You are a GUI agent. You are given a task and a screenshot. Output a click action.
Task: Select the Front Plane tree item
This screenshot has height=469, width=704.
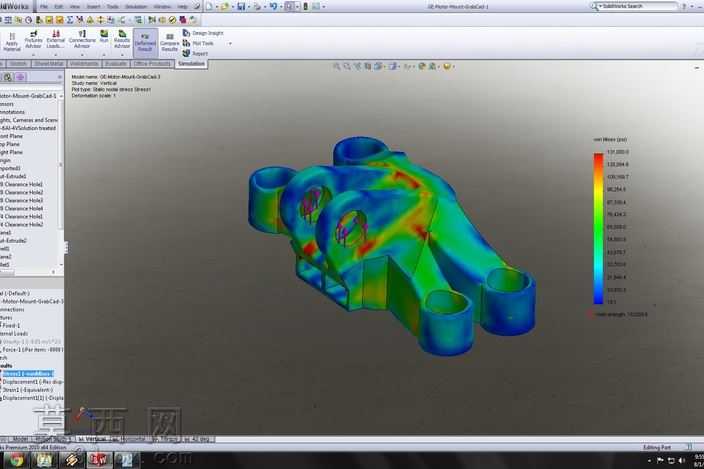coord(11,136)
